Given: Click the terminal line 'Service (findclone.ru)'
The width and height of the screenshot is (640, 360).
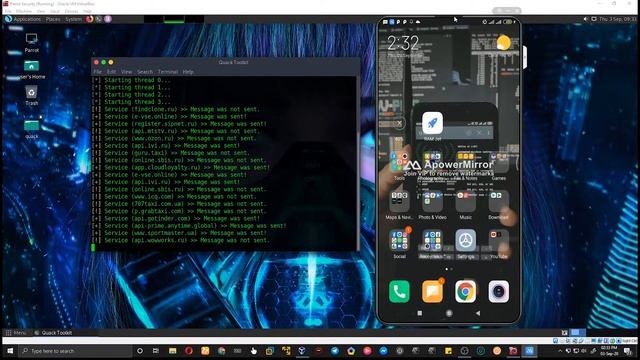Looking at the screenshot, I should pyautogui.click(x=176, y=109).
